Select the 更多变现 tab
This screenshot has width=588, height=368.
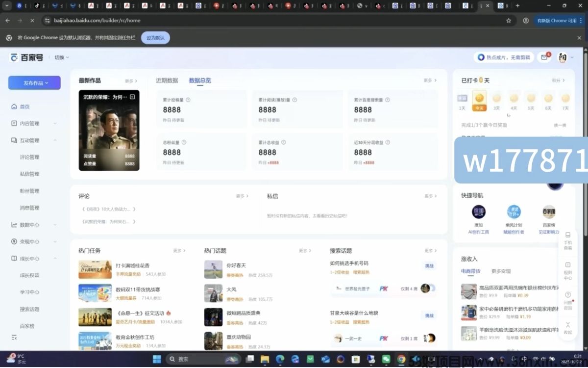coord(501,271)
